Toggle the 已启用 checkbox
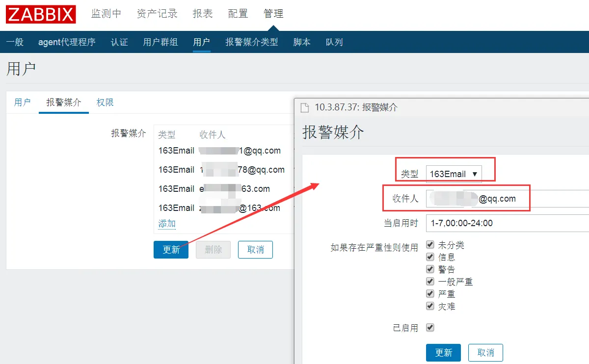The width and height of the screenshot is (589, 364). 430,327
